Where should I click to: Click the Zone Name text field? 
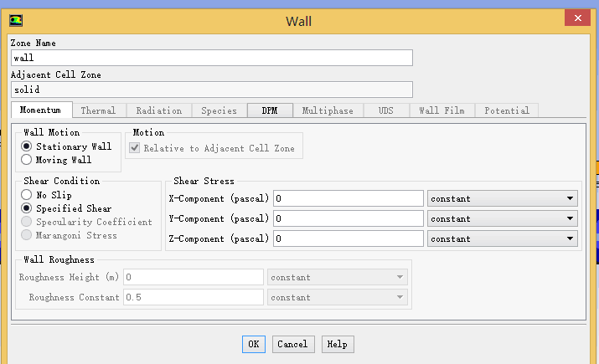click(211, 58)
